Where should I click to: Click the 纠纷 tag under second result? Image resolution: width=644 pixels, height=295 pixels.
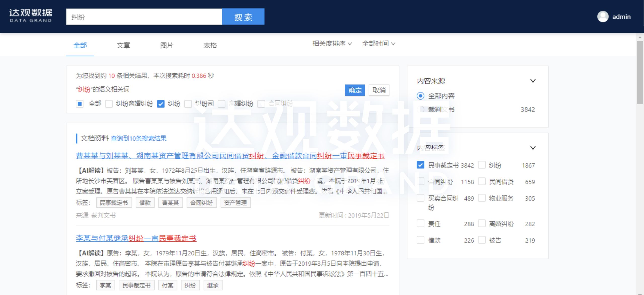[x=190, y=285]
